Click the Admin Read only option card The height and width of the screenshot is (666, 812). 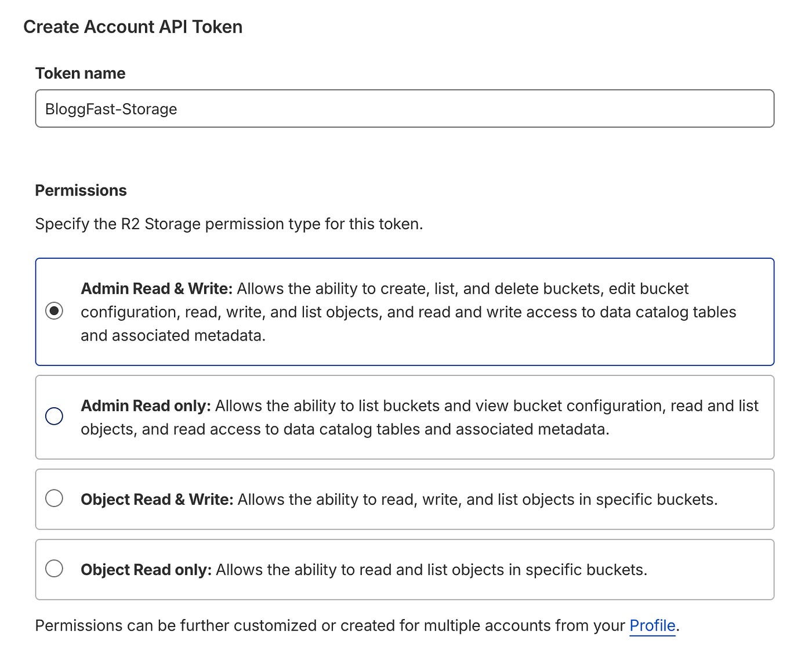point(406,417)
